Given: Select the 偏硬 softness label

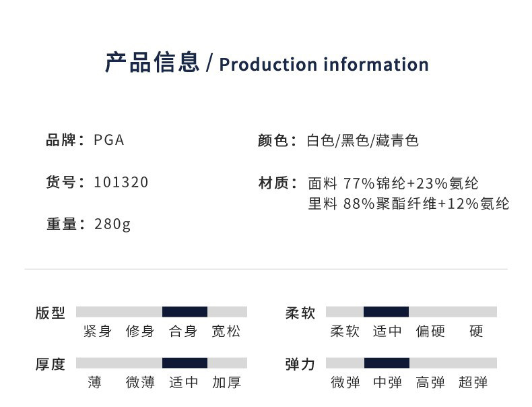Looking at the screenshot, I should pyautogui.click(x=430, y=332).
